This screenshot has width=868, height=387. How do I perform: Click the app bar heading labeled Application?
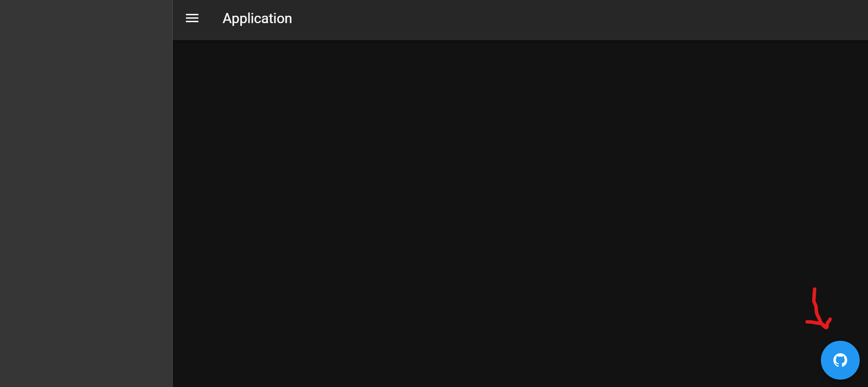coord(257,18)
